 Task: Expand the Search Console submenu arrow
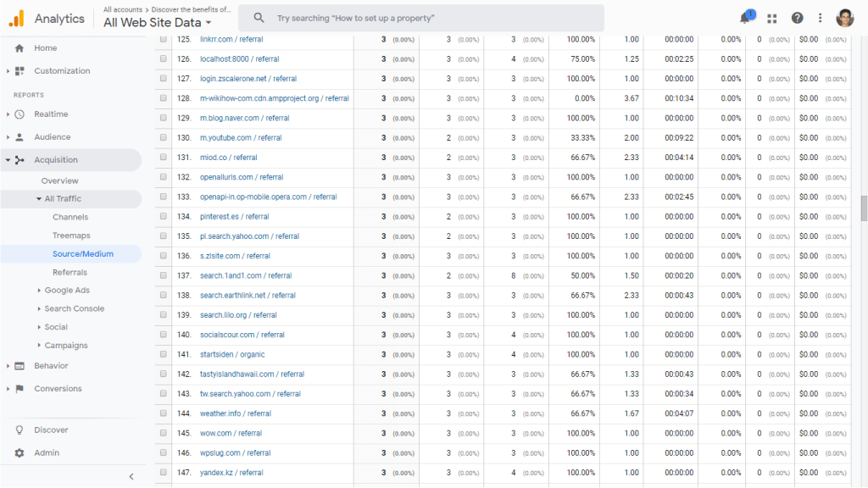point(39,308)
